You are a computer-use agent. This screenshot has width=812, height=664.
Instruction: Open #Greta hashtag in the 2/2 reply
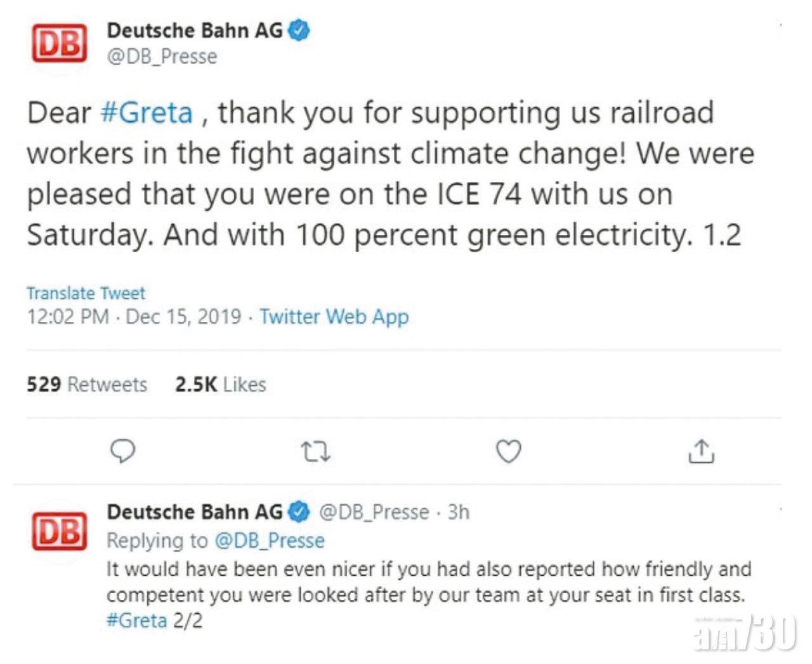click(x=136, y=620)
